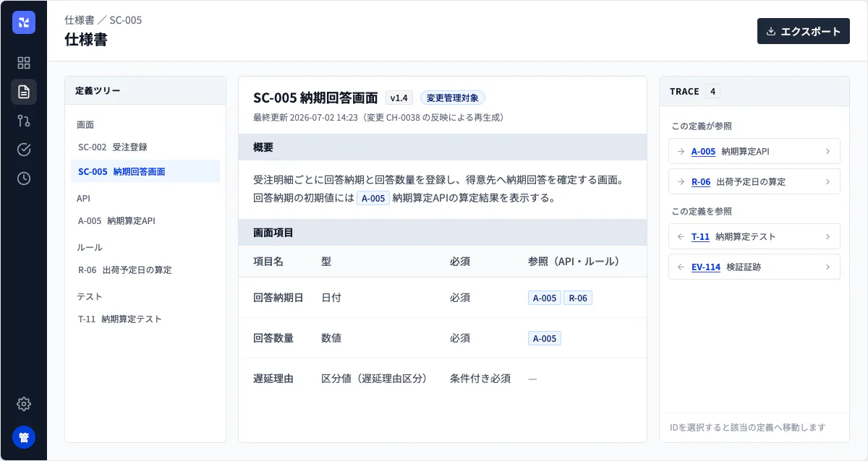Click the 仕様書 breadcrumb link
The image size is (868, 461).
tap(80, 20)
